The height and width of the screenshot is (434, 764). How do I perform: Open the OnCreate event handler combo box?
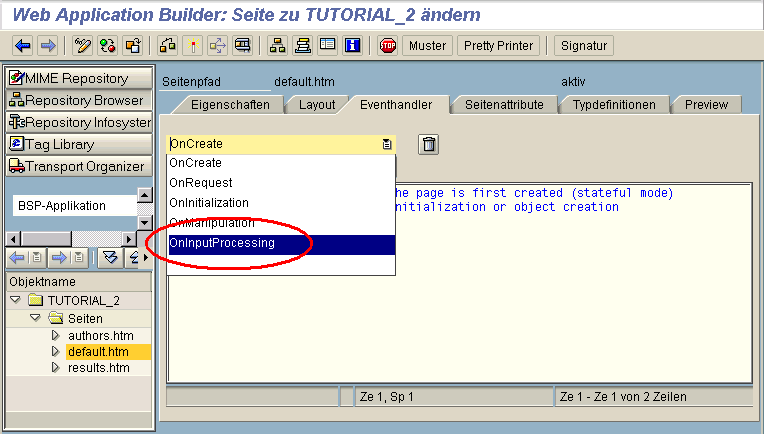(x=280, y=144)
